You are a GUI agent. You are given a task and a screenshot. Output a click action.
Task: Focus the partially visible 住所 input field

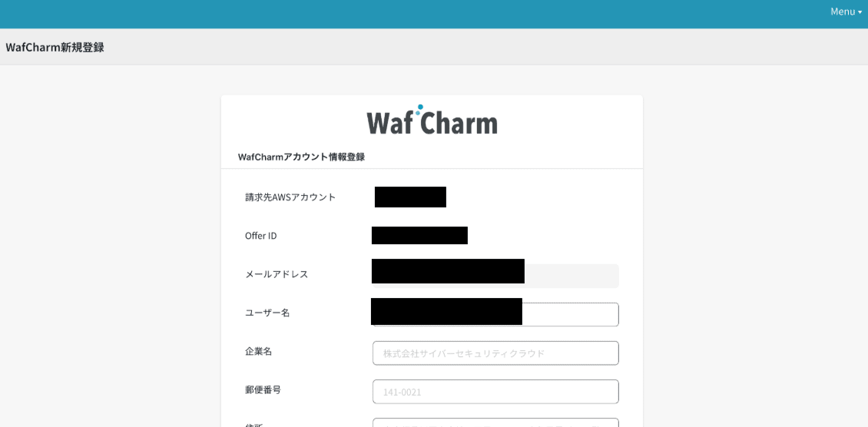(x=495, y=422)
